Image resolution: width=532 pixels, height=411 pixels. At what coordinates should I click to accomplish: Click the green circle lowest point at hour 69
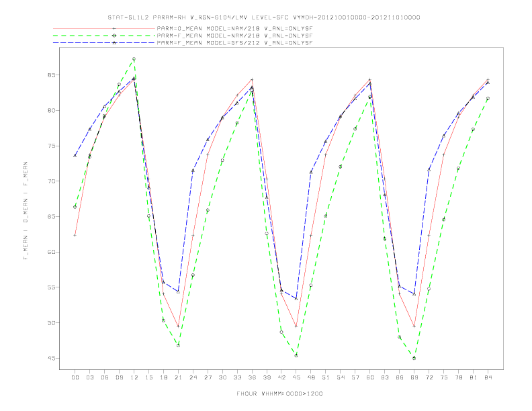pyautogui.click(x=414, y=358)
